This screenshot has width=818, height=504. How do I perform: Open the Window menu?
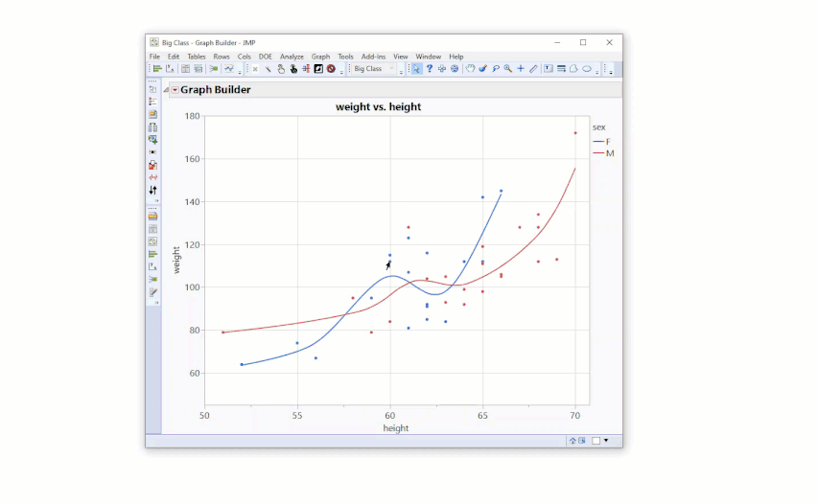click(x=429, y=57)
